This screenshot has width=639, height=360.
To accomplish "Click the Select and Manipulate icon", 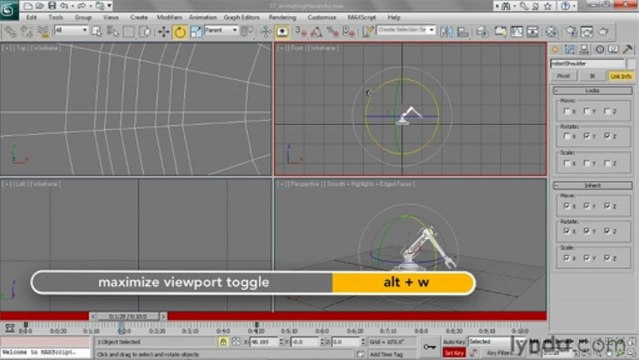I will tap(266, 31).
